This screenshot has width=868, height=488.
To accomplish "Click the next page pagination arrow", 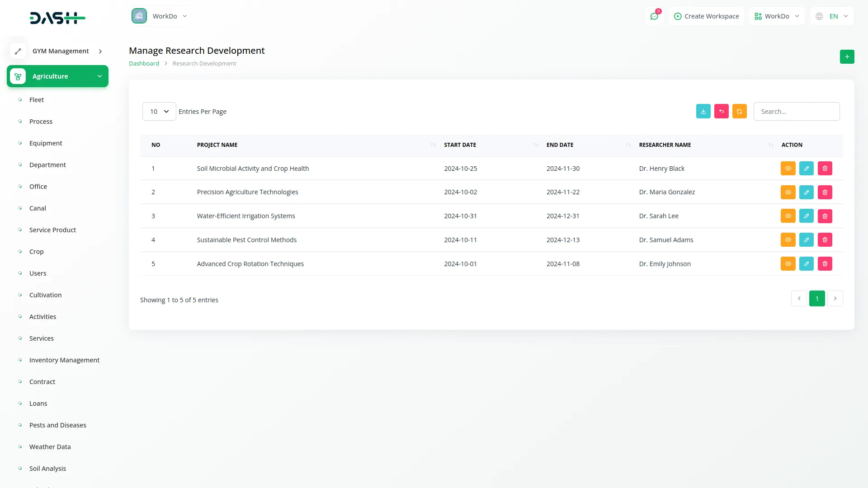I will [835, 299].
